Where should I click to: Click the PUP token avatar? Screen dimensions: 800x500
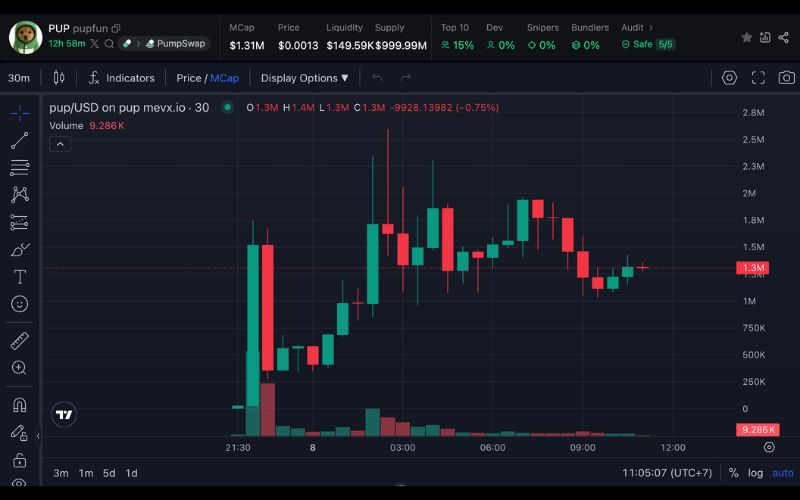coord(26,37)
